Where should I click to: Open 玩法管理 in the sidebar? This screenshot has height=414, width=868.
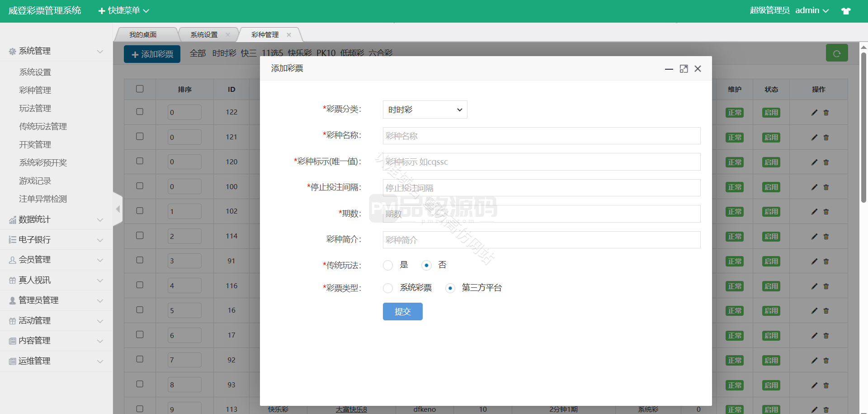[35, 109]
